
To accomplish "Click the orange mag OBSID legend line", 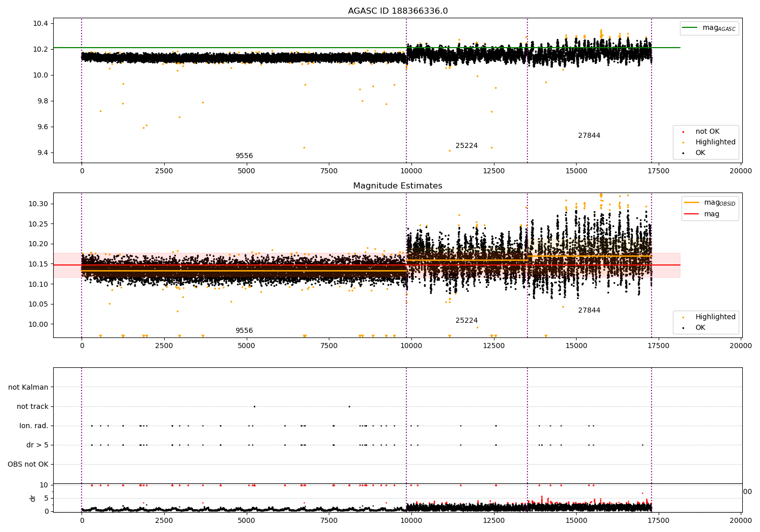I will point(691,203).
